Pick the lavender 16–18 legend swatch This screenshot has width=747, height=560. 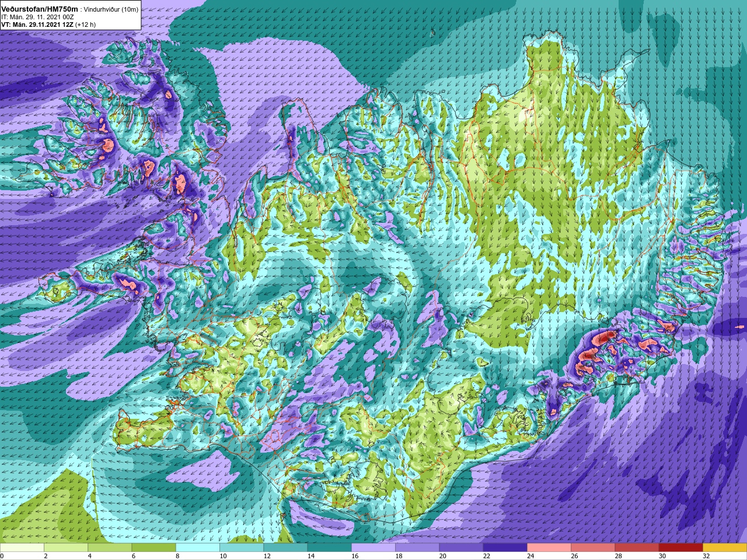pyautogui.click(x=373, y=548)
